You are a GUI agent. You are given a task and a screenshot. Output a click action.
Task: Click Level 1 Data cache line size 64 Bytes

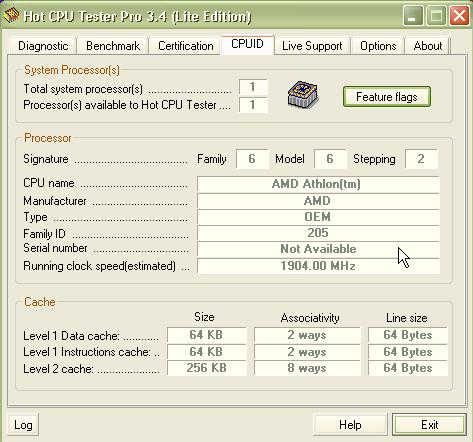pyautogui.click(x=408, y=335)
